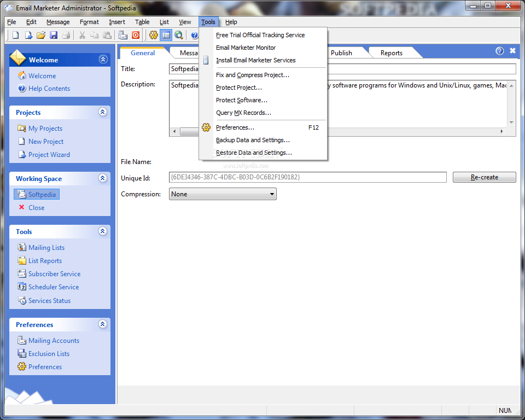This screenshot has height=420, width=525.
Task: Click the question icon beside Help Contents
Action: click(x=22, y=89)
